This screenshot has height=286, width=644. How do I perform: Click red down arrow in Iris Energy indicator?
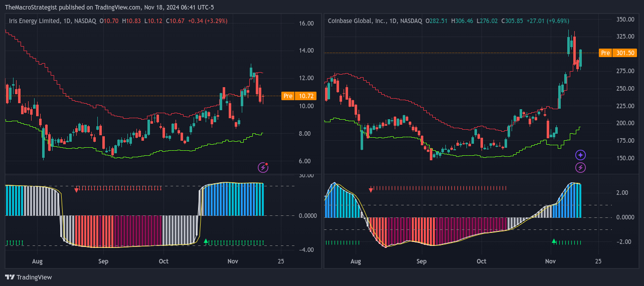point(77,190)
